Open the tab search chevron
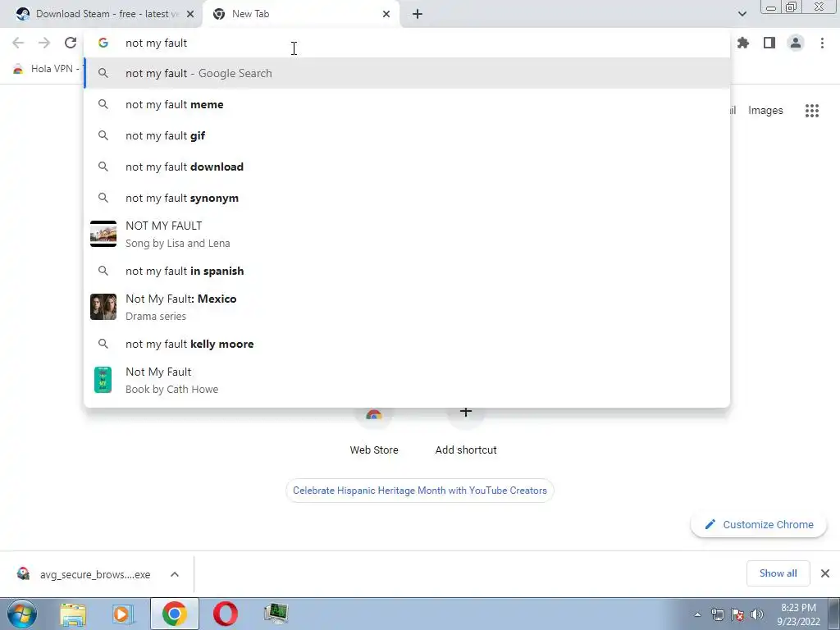The width and height of the screenshot is (840, 630). [742, 14]
